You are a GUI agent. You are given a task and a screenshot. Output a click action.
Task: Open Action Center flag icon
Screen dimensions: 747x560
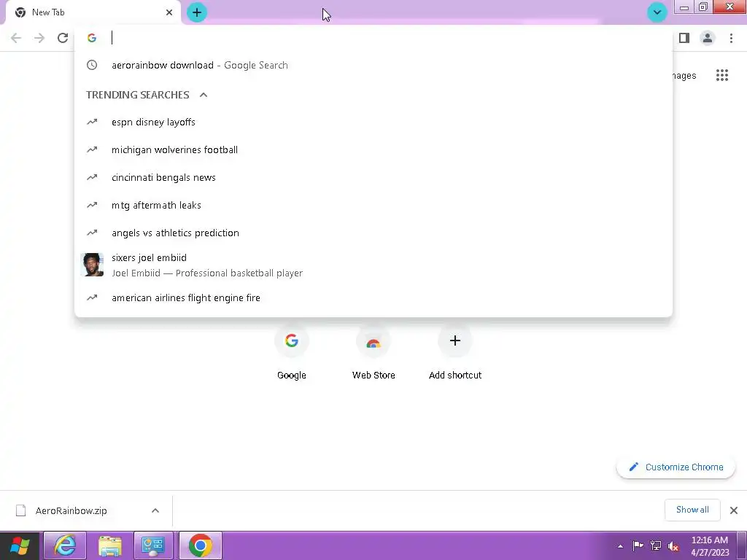tap(638, 545)
